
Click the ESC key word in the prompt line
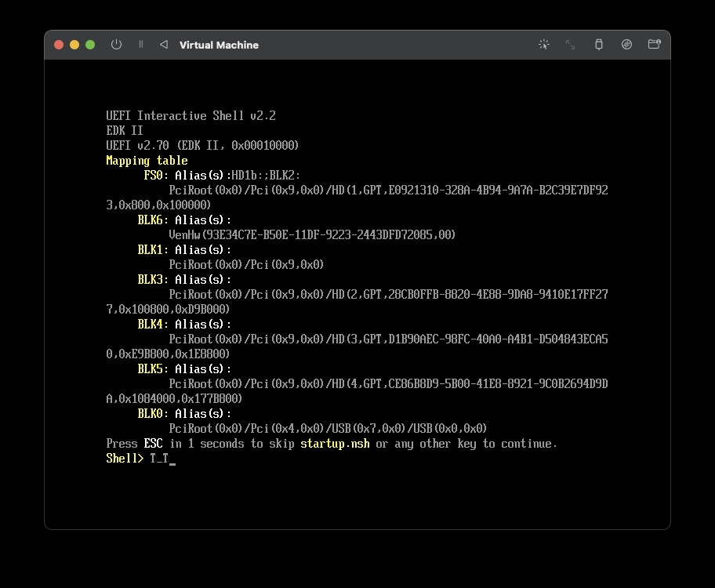[x=153, y=444]
